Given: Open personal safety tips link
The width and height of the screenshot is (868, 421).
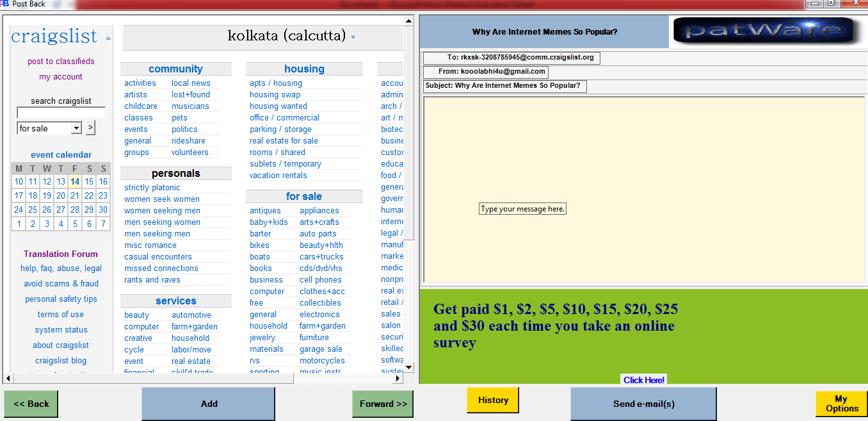Looking at the screenshot, I should point(61,299).
